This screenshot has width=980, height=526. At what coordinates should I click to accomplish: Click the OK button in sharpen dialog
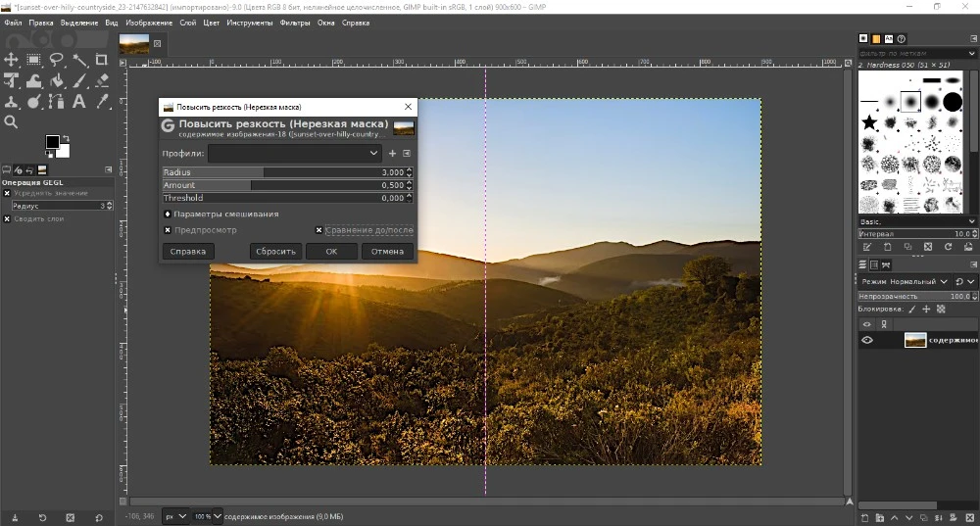tap(331, 251)
